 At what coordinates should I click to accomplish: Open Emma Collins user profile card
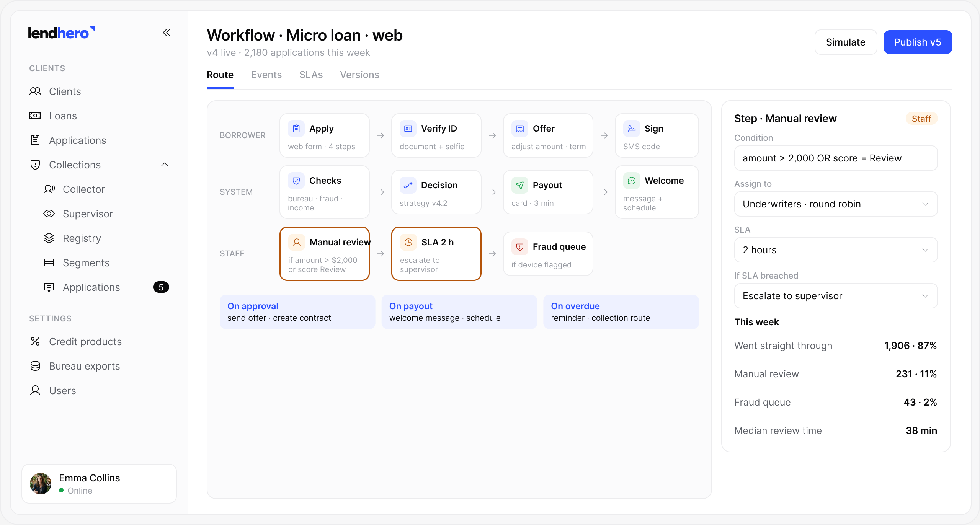click(99, 484)
